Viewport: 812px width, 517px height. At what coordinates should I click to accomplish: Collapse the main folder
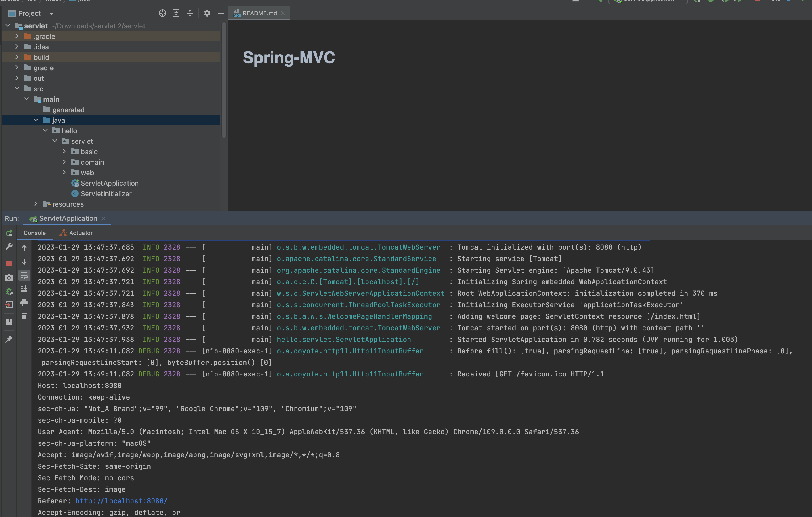pyautogui.click(x=26, y=99)
